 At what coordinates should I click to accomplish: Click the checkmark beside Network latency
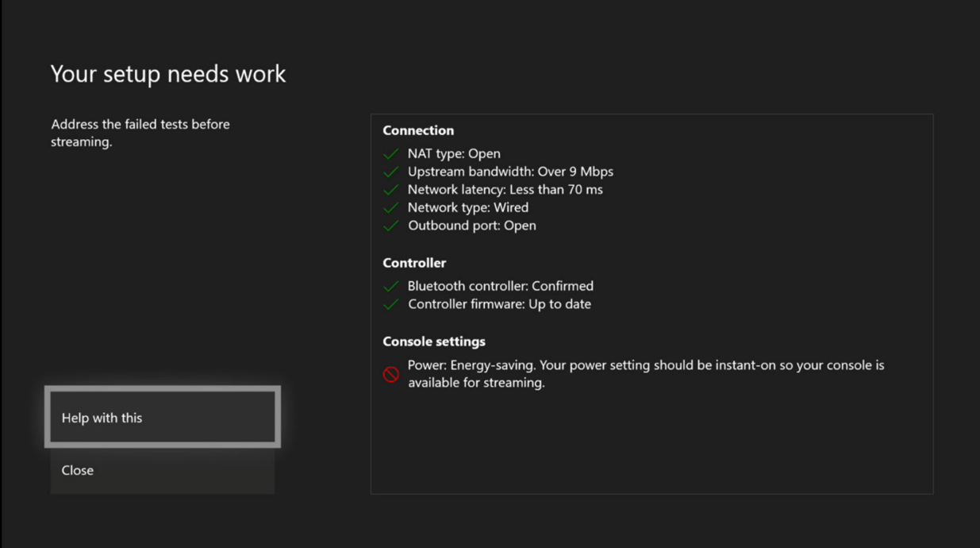point(390,190)
